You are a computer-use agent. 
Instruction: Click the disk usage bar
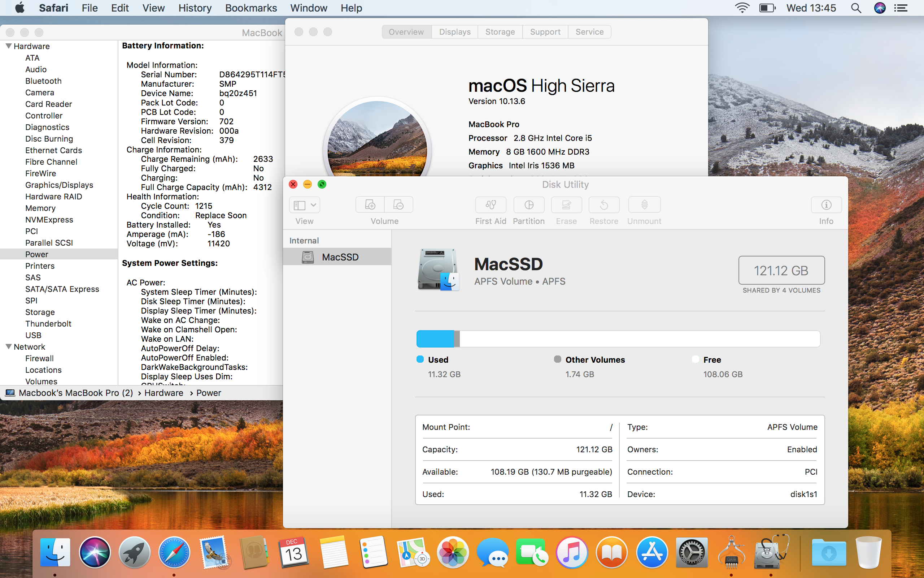point(618,339)
